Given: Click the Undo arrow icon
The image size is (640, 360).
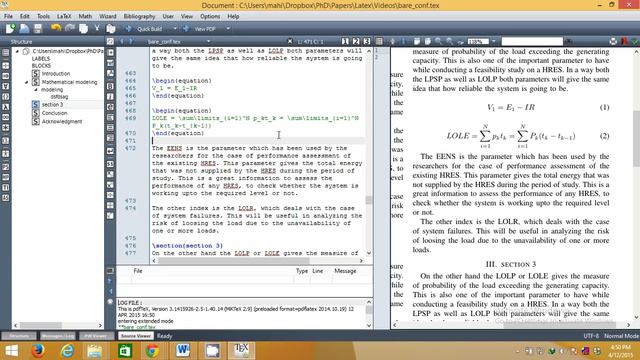Looking at the screenshot, I should click(56, 28).
